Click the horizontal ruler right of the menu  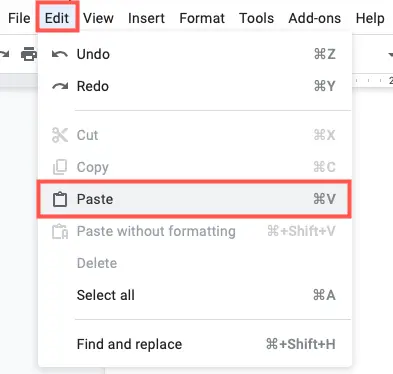click(x=373, y=81)
